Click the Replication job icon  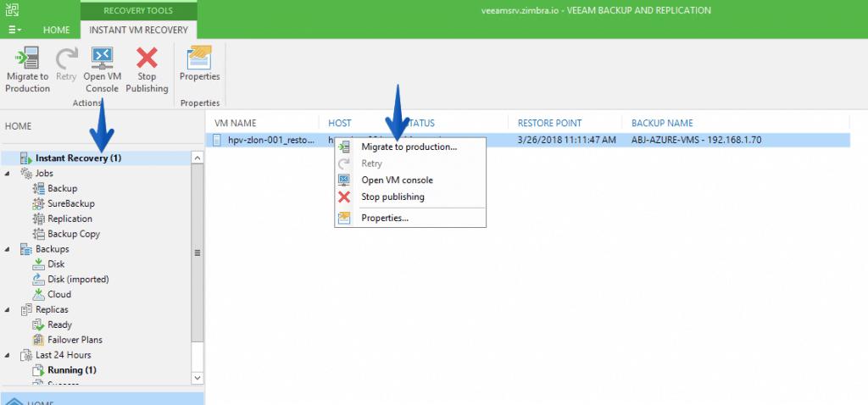tap(39, 219)
